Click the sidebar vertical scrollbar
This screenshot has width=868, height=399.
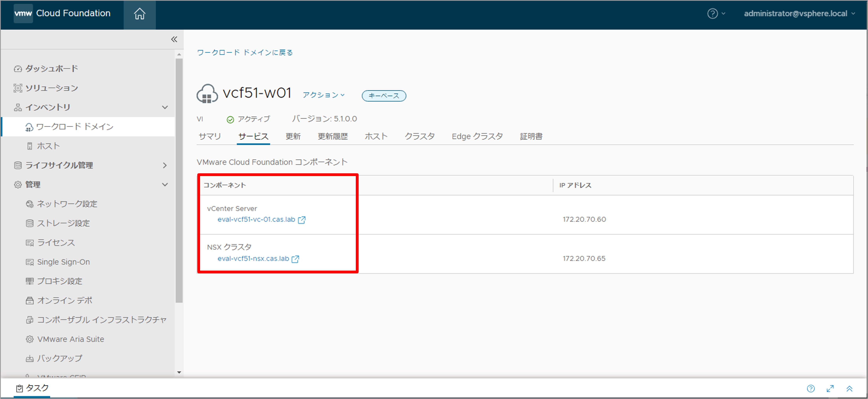pos(179,181)
